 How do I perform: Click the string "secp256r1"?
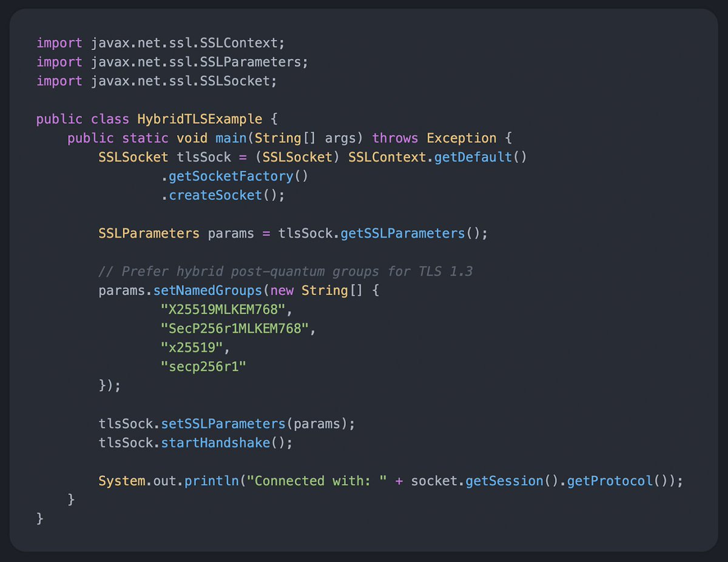tap(203, 367)
